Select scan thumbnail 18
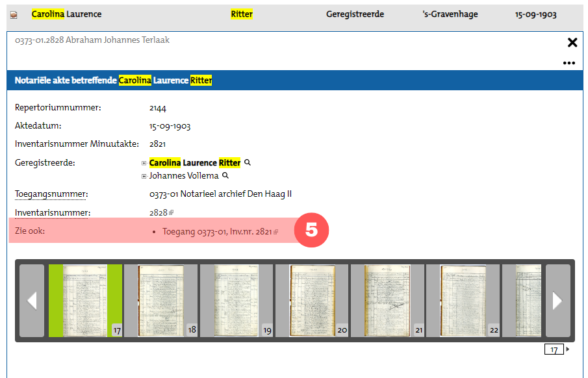 (x=160, y=300)
